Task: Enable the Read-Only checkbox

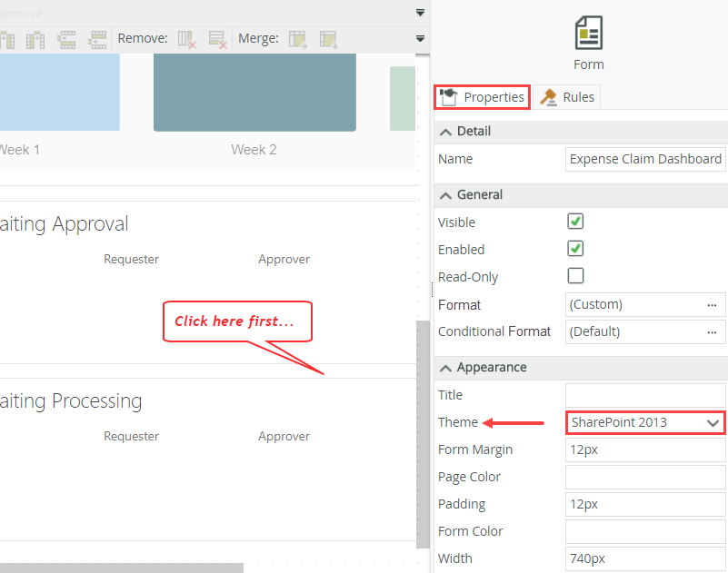Action: 575,276
